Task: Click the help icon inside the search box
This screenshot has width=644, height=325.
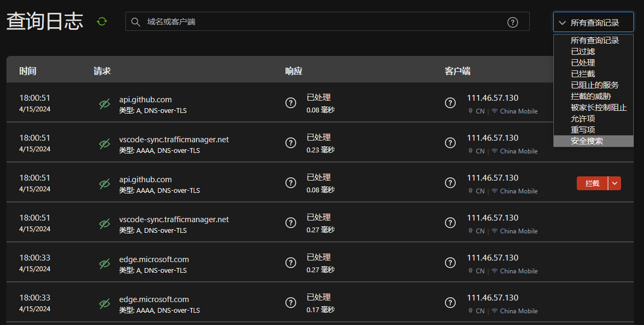Action: pos(512,22)
